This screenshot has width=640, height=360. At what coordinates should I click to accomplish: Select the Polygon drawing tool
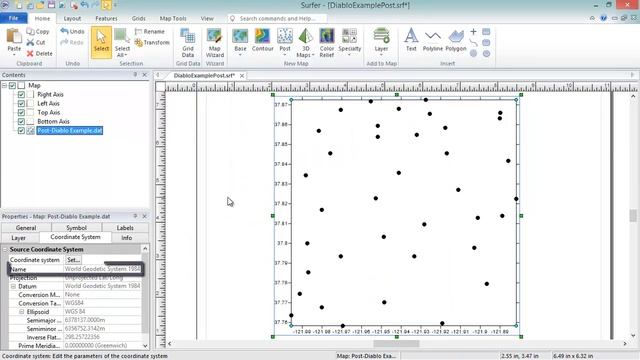pos(456,40)
